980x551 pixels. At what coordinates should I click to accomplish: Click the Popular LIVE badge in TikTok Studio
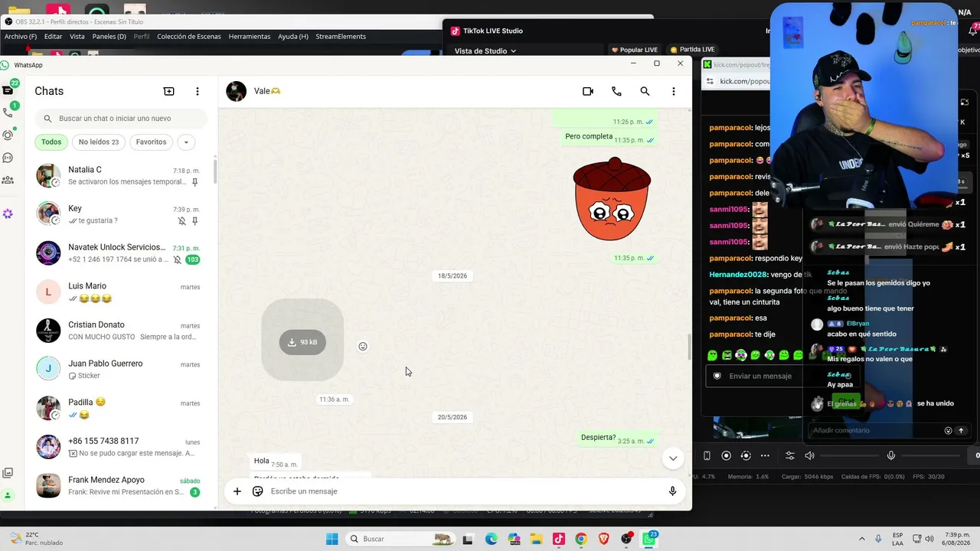pos(635,50)
